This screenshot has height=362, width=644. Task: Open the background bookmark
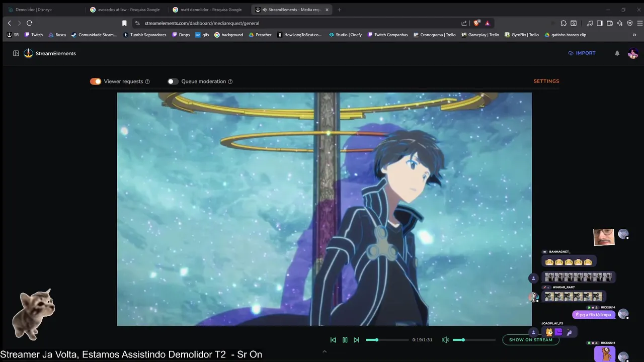[228, 35]
